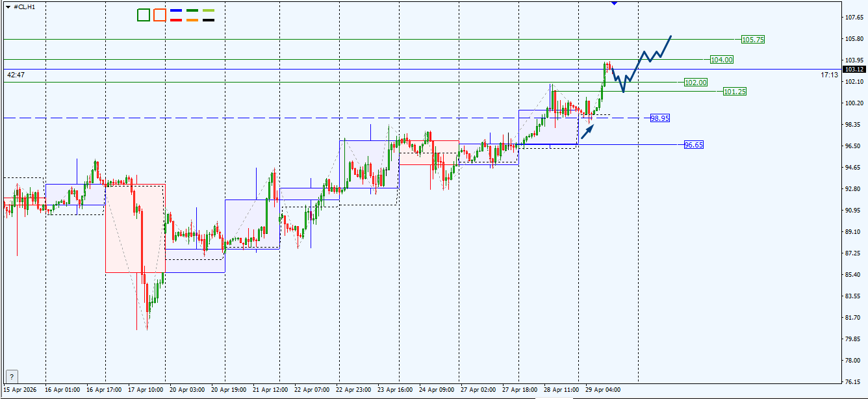Click the 105.75 price level label

coord(752,40)
